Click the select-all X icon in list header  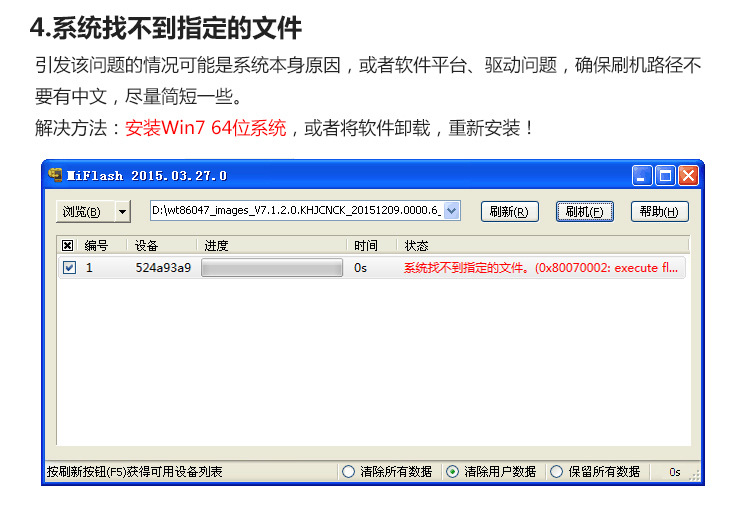click(67, 246)
